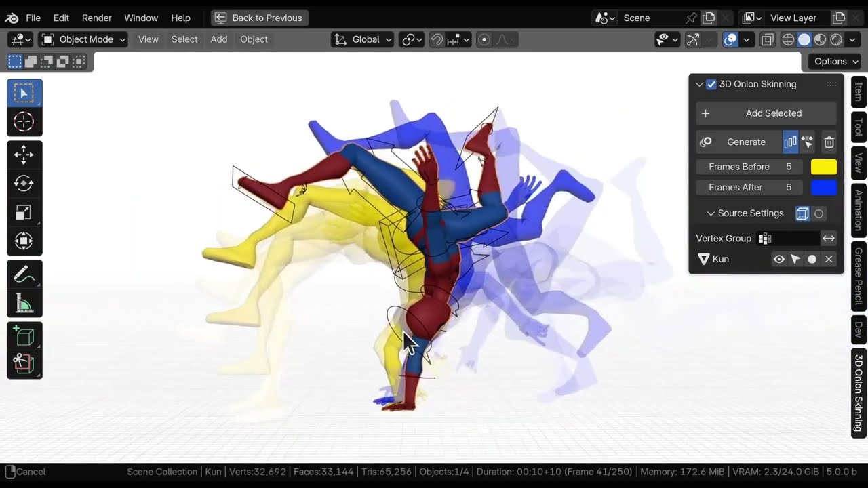868x488 pixels.
Task: Toggle proportional editing
Action: coord(484,40)
